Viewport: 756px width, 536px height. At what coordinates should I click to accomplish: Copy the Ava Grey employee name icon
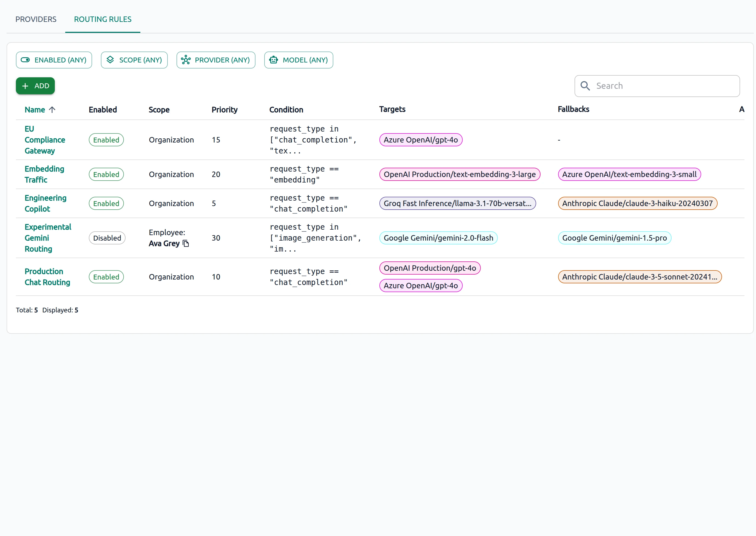pos(186,244)
